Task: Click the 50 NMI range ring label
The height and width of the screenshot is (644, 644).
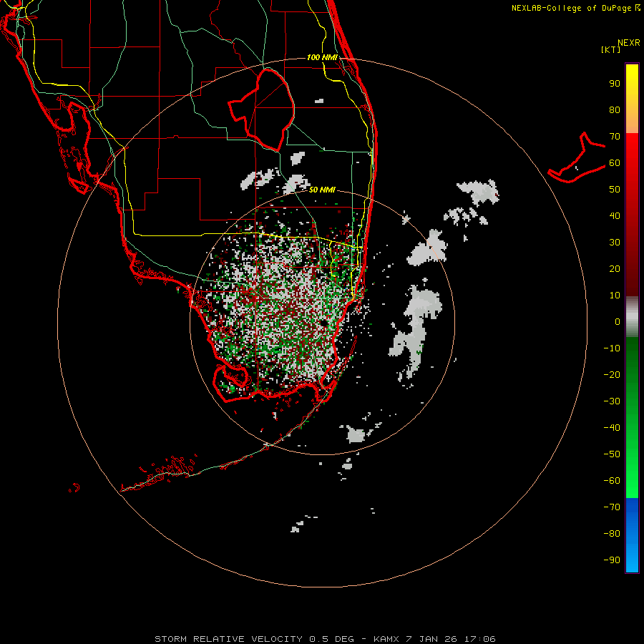Action: (322, 190)
